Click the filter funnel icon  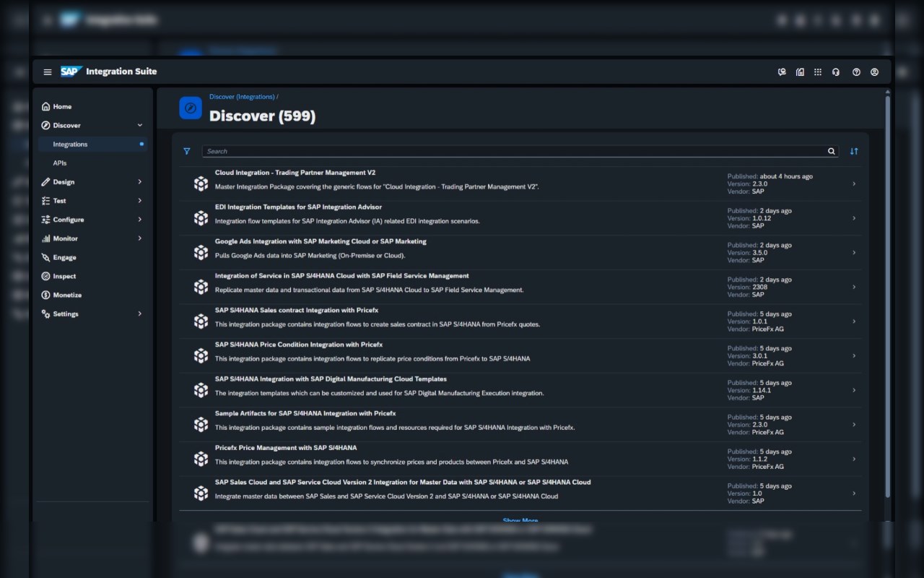[187, 152]
